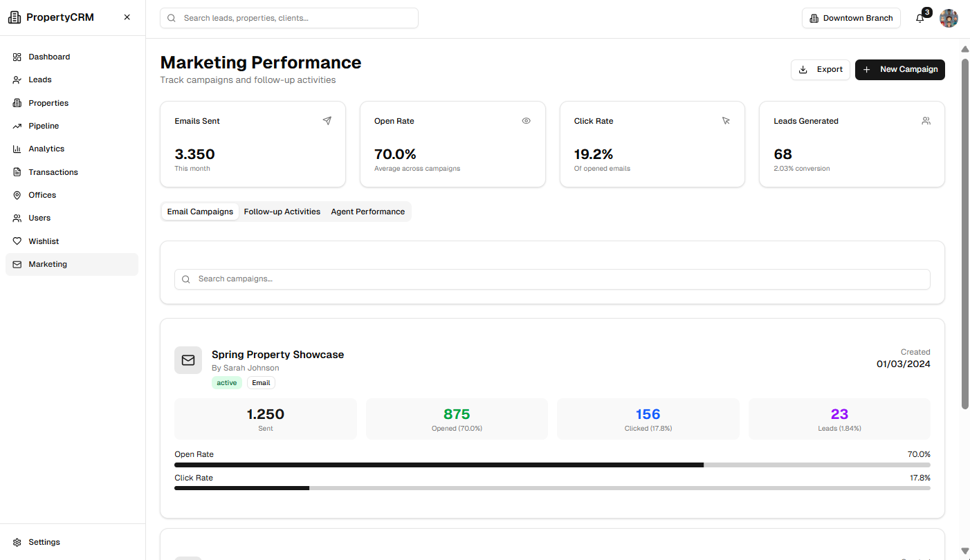The image size is (970, 560).
Task: Close the sidebar with the X icon
Action: click(x=127, y=17)
